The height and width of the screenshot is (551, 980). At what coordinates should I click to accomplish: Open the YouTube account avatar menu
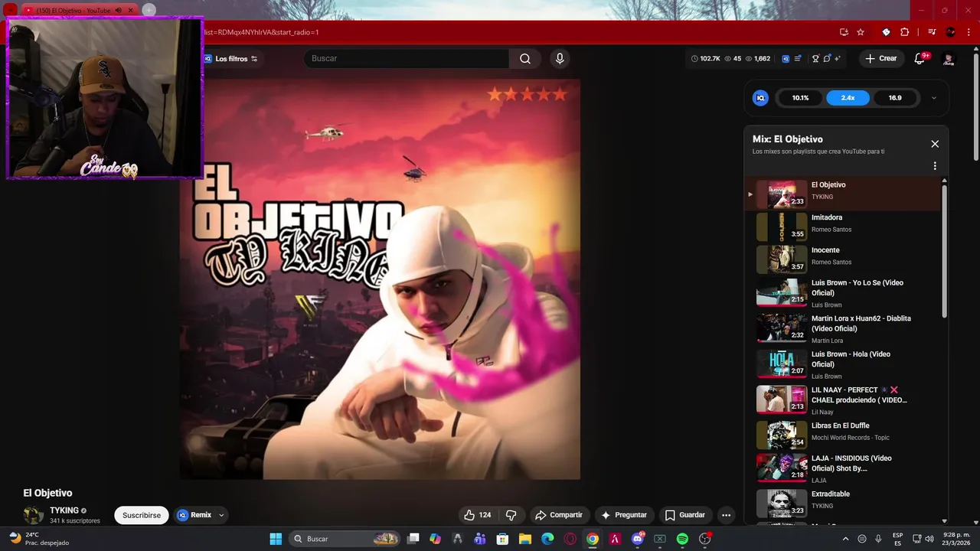pos(949,59)
